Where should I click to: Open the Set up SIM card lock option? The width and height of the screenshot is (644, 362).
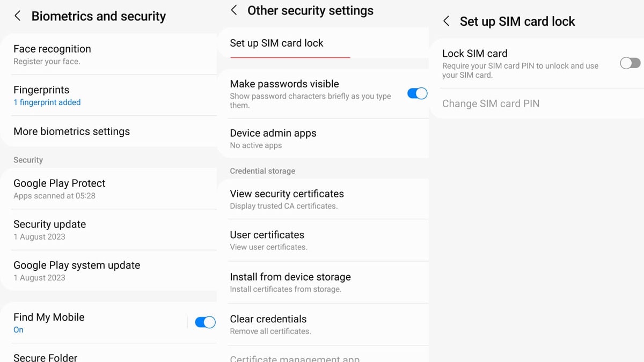pyautogui.click(x=323, y=43)
